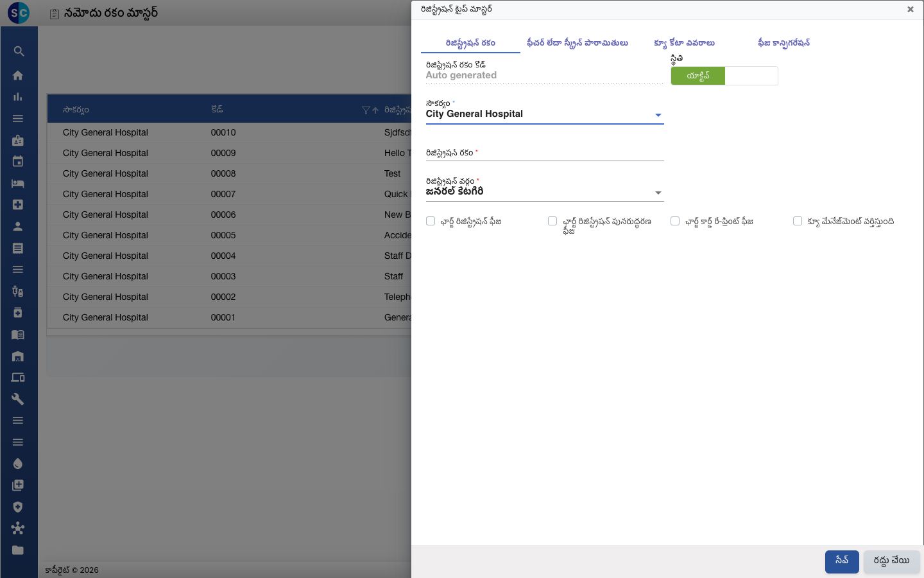Check the క్యూ మేనేజ్‌మెంట్ వర్తిస్తుంది checkbox

[x=798, y=221]
